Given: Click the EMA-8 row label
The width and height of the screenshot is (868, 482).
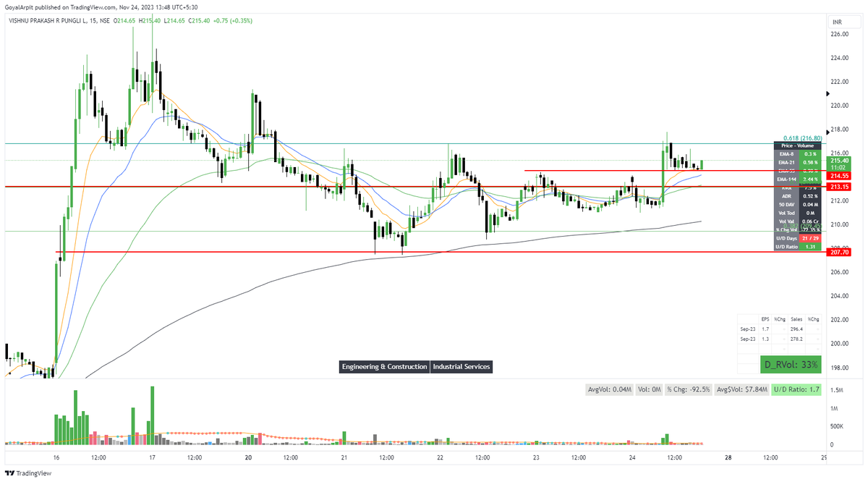Looking at the screenshot, I should click(786, 154).
